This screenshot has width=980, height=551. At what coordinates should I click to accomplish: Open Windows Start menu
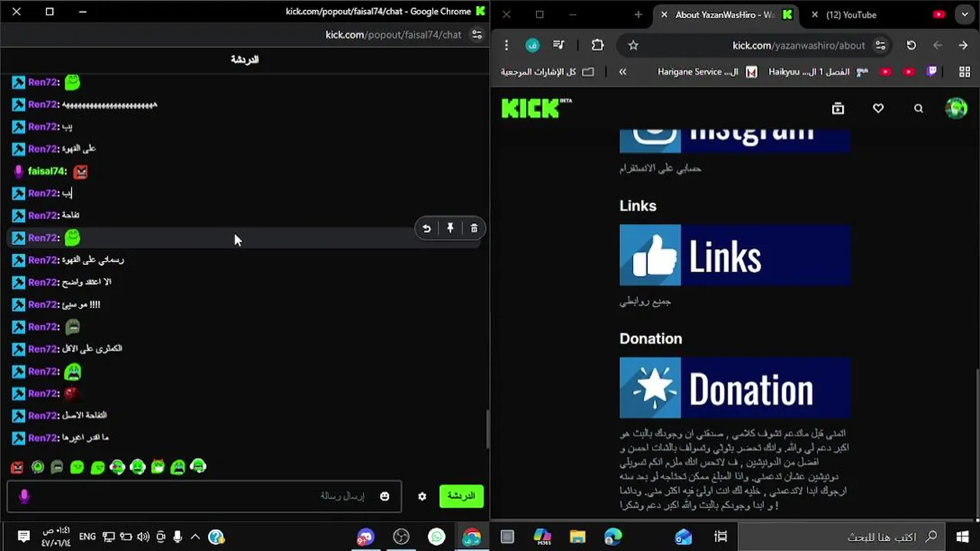pos(962,537)
